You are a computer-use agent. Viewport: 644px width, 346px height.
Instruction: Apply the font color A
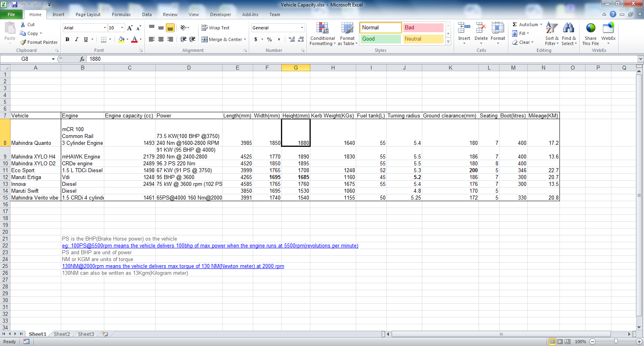tap(134, 39)
